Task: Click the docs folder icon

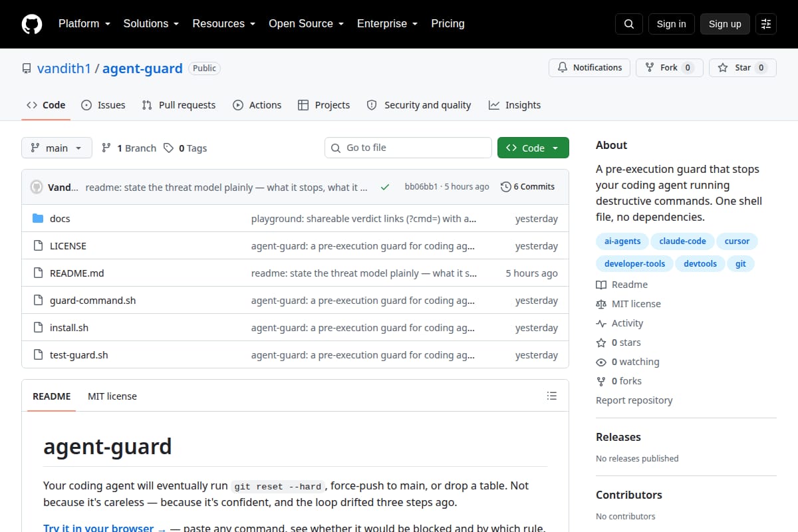Action: tap(38, 219)
